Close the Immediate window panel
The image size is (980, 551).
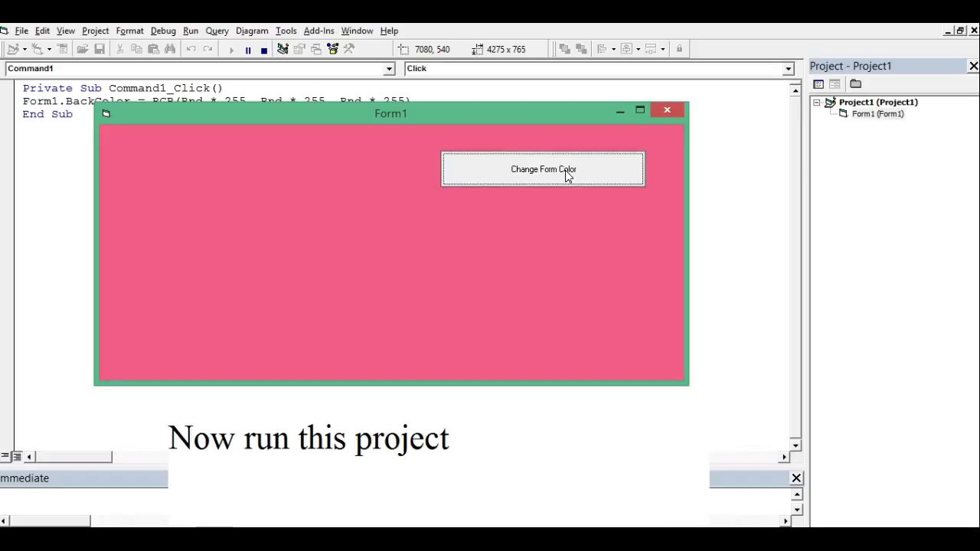tap(796, 478)
